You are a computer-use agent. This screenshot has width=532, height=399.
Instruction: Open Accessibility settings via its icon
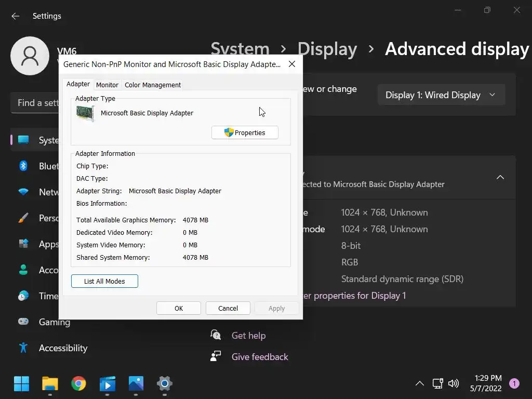(x=23, y=348)
